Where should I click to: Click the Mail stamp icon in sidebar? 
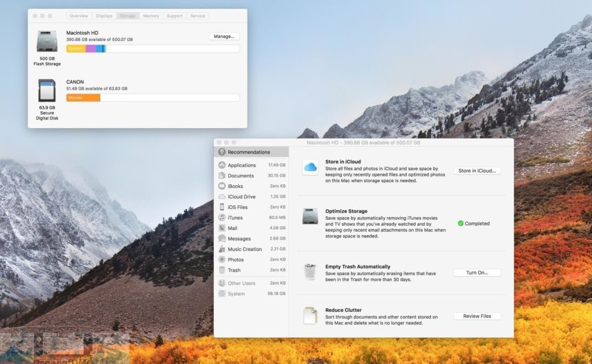(222, 228)
